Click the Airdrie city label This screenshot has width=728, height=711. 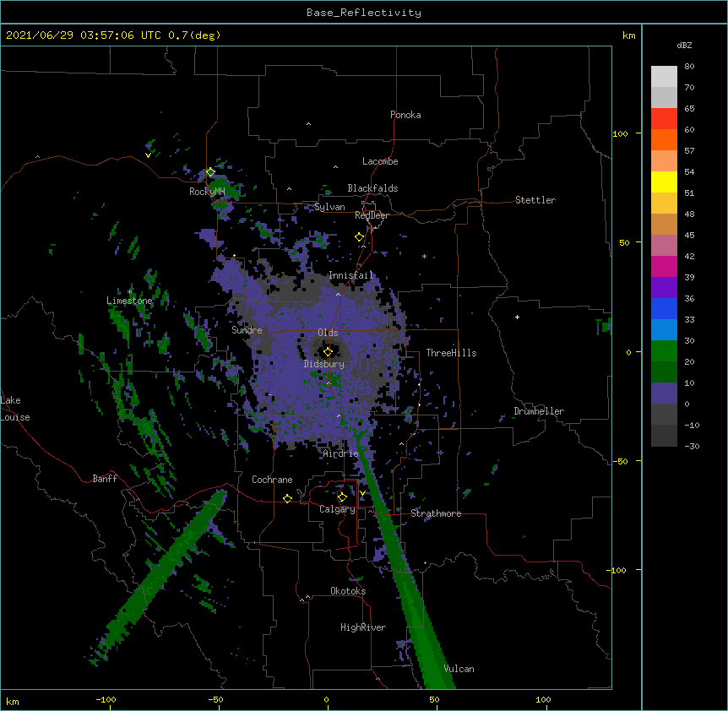tap(340, 453)
